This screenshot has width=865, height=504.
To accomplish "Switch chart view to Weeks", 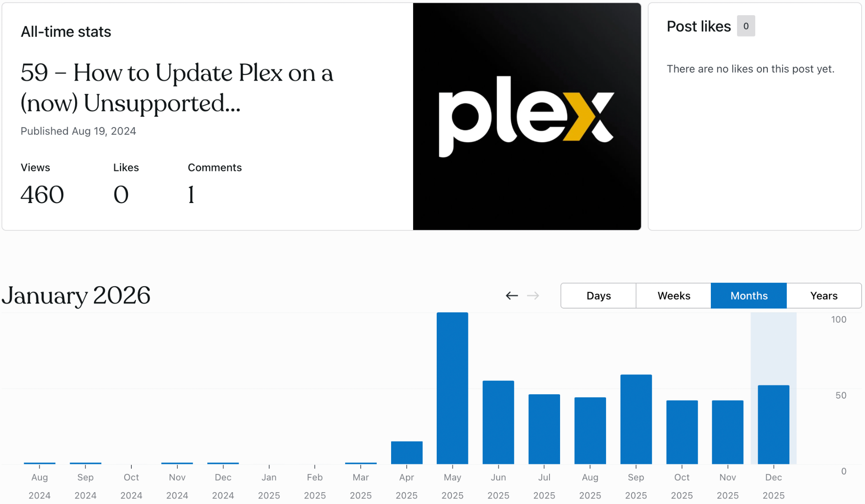I will [673, 295].
